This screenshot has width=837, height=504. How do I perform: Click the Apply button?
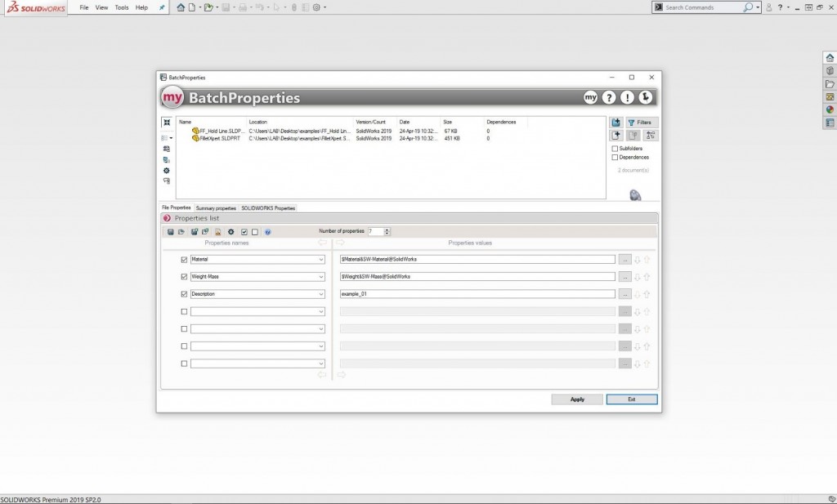click(x=577, y=399)
